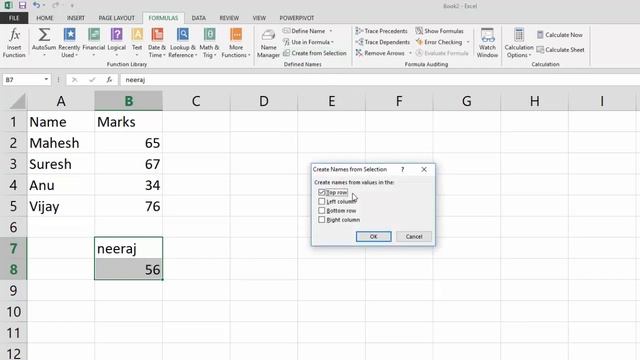This screenshot has height=360, width=640.
Task: Click cell containing Vijay
Action: click(x=61, y=206)
